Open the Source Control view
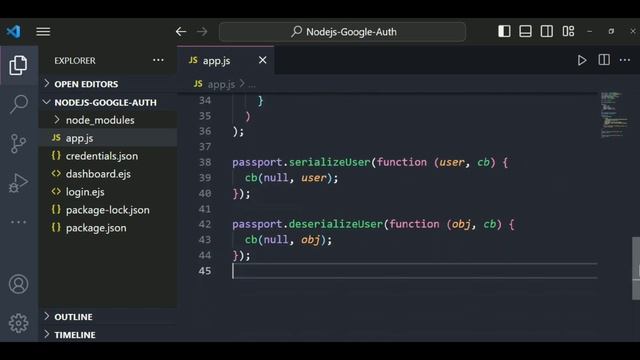 [x=18, y=143]
